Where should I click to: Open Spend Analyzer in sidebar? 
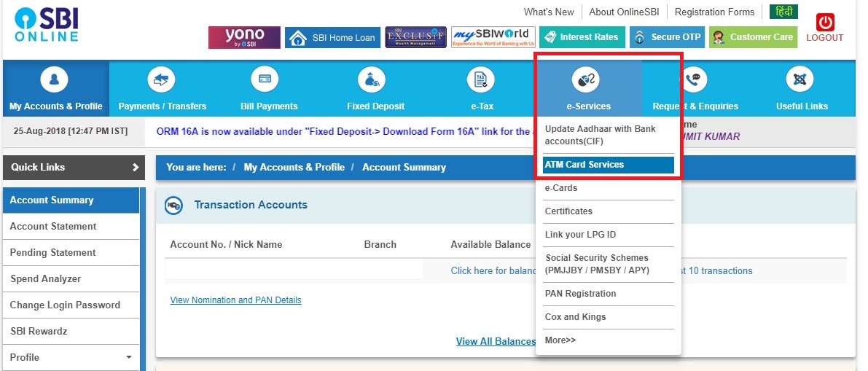(71, 279)
